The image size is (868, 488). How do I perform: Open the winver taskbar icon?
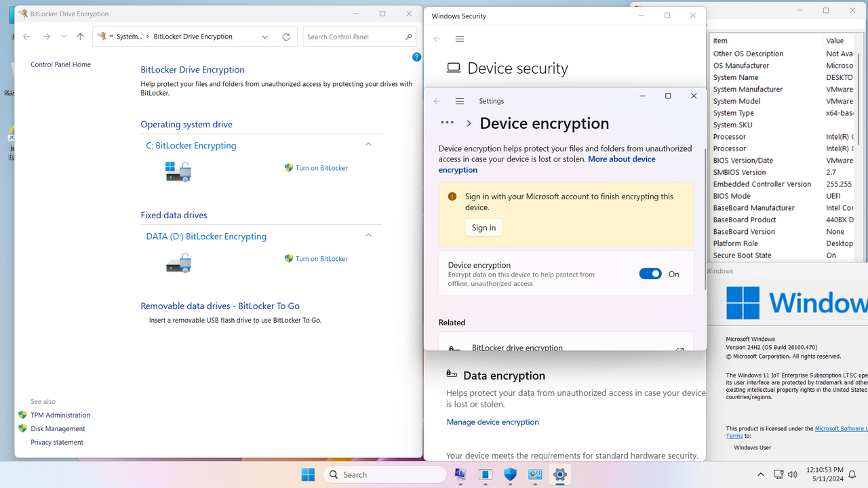[x=486, y=474]
